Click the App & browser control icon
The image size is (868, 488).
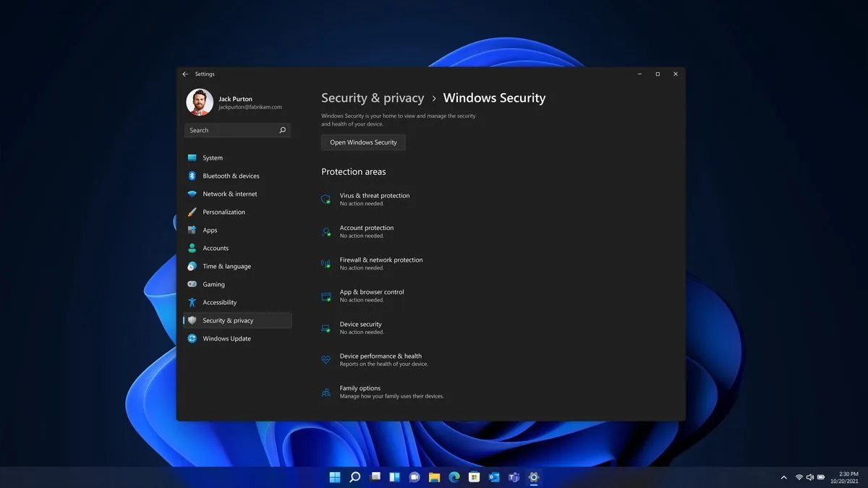[325, 296]
